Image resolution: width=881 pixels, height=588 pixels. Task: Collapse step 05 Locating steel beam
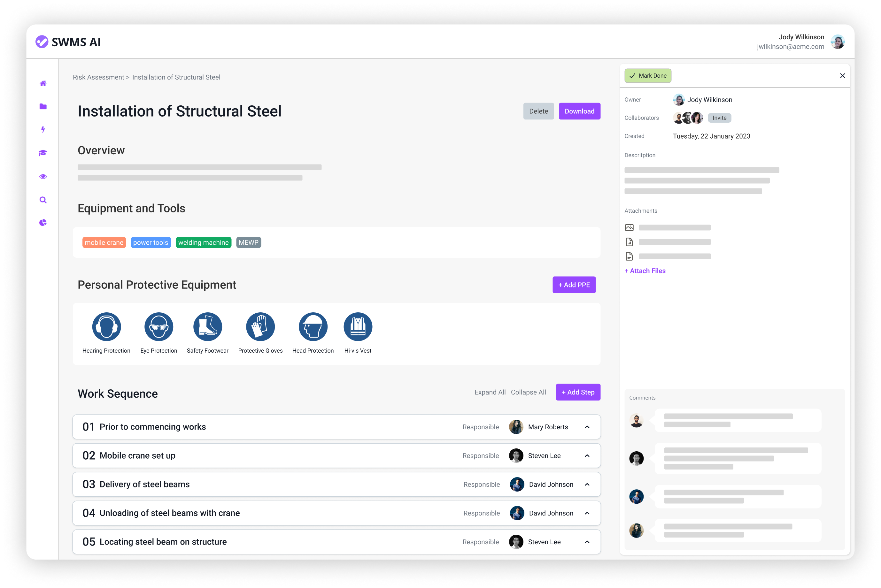coord(587,542)
